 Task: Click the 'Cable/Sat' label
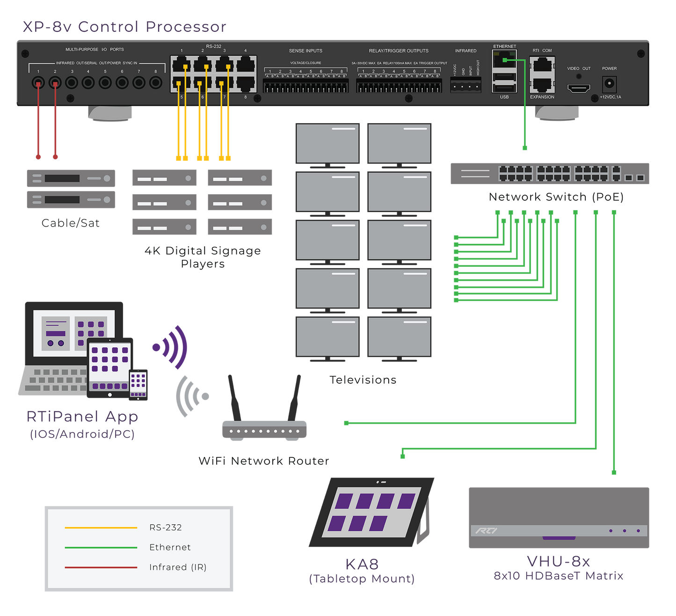click(71, 223)
